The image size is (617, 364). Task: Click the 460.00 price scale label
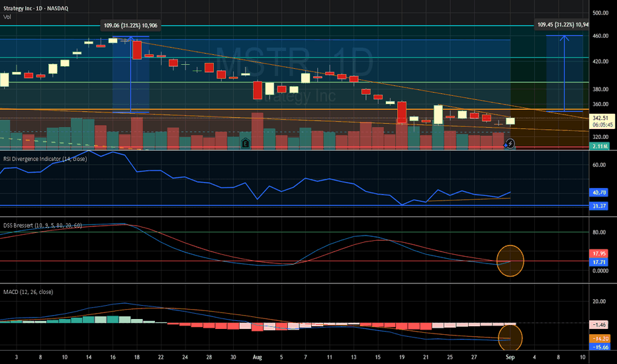pyautogui.click(x=600, y=36)
